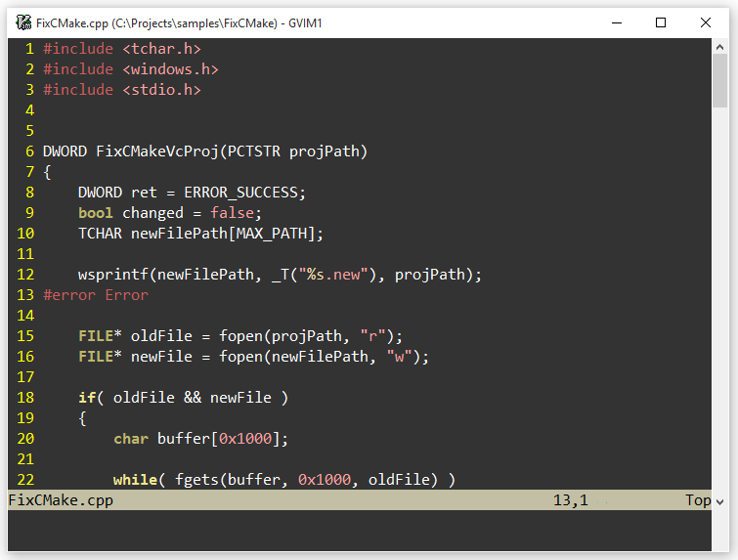Minimize the GVIM1 window

617,22
